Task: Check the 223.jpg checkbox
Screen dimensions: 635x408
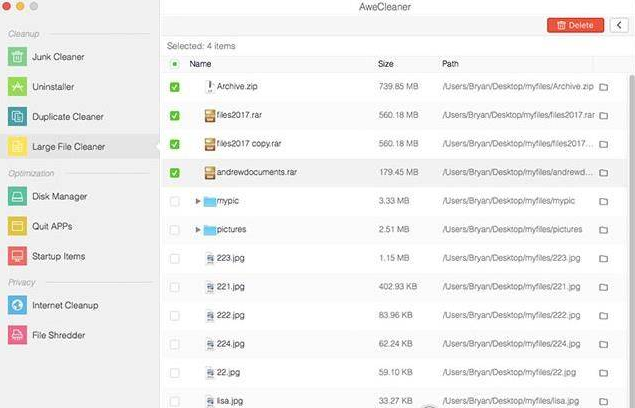Action: (175, 258)
